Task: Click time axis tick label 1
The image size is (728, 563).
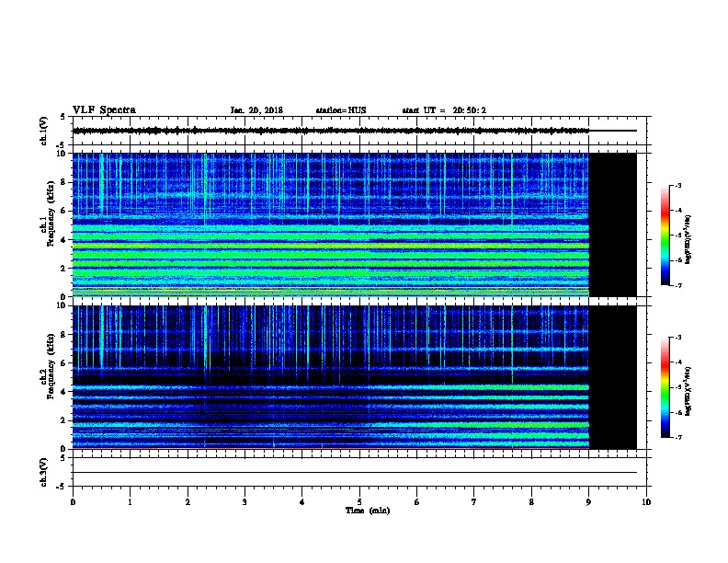Action: click(130, 501)
